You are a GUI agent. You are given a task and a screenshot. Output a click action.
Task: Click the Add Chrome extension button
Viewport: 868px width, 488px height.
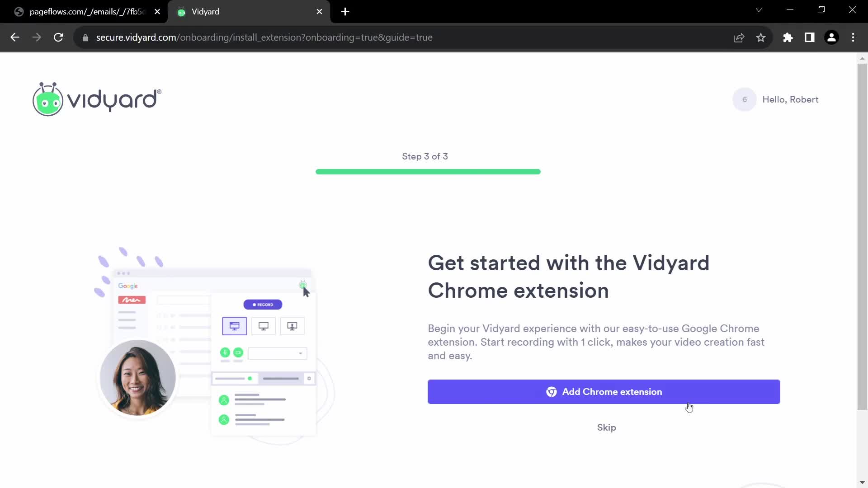point(604,391)
